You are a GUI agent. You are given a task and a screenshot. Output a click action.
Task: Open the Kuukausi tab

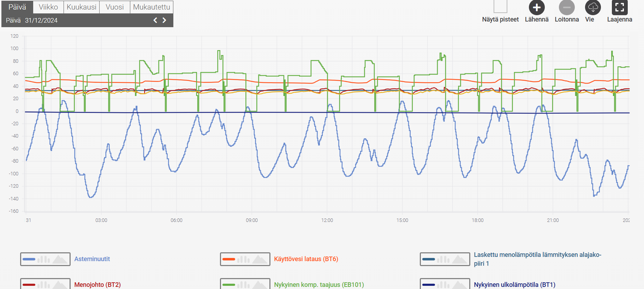pos(82,7)
